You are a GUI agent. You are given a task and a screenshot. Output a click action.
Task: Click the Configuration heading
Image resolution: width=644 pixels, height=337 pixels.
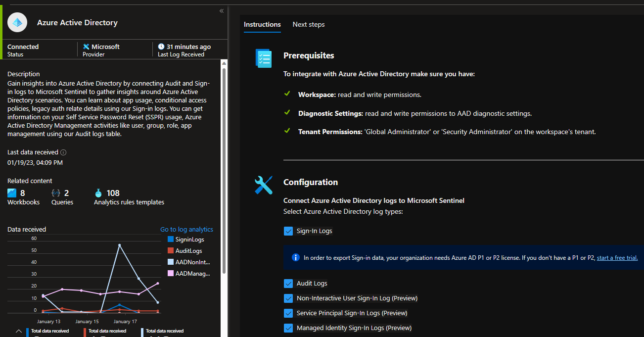[311, 182]
